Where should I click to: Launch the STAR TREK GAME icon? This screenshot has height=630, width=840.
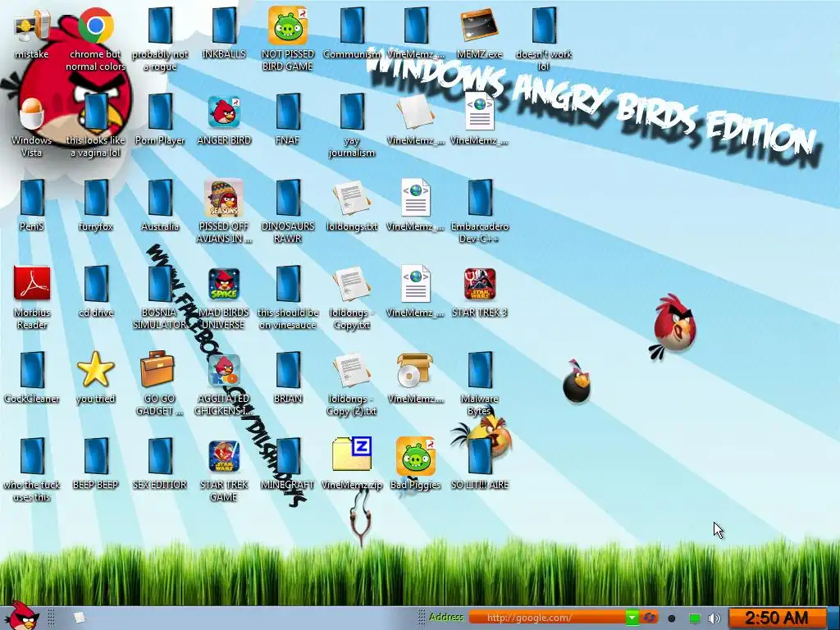point(224,456)
